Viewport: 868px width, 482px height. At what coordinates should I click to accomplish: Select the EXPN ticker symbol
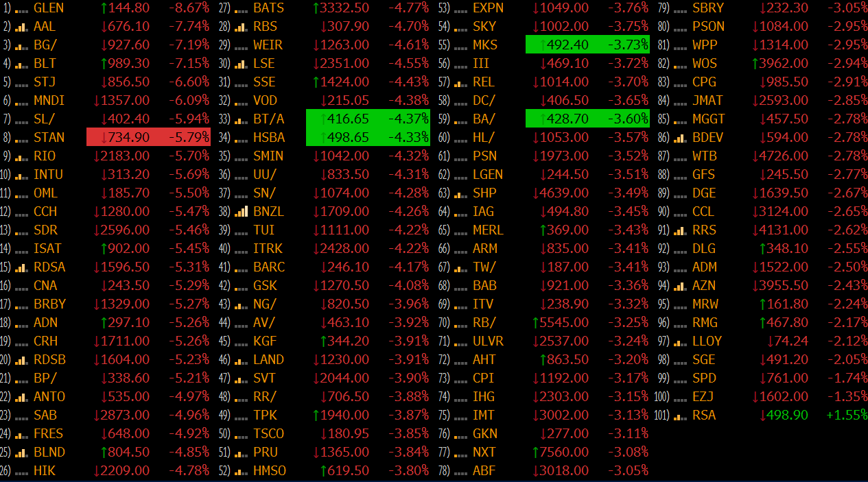[x=489, y=8]
